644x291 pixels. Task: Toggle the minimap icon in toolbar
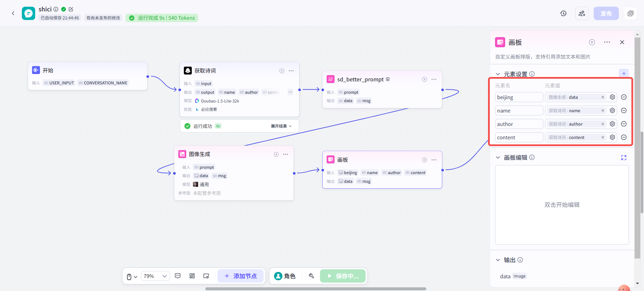click(x=206, y=276)
